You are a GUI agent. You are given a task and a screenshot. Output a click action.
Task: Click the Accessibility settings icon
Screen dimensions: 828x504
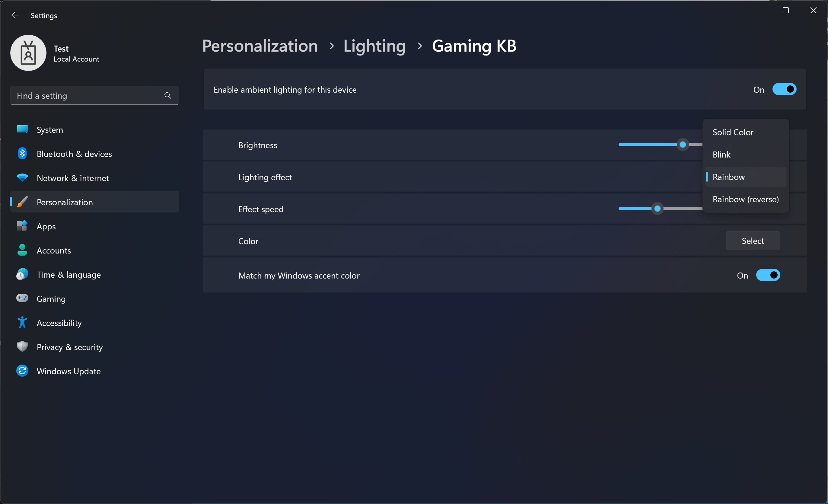22,322
